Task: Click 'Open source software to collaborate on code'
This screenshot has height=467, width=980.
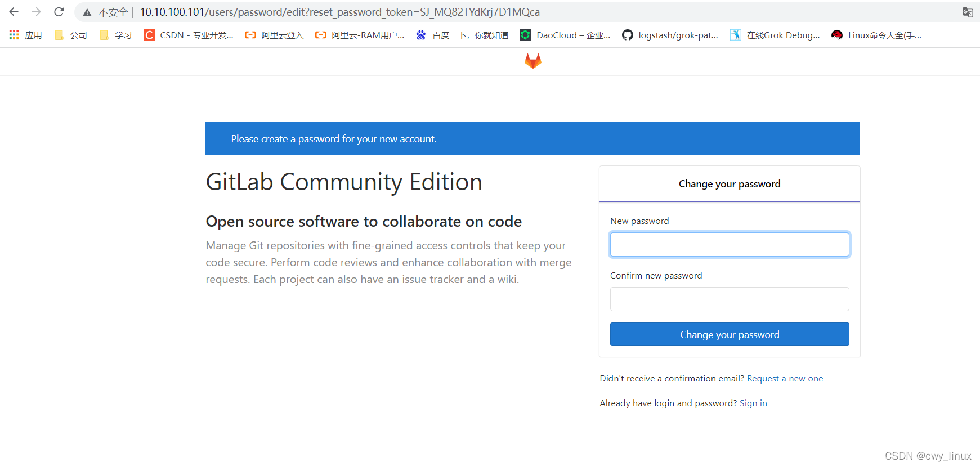Action: (364, 222)
